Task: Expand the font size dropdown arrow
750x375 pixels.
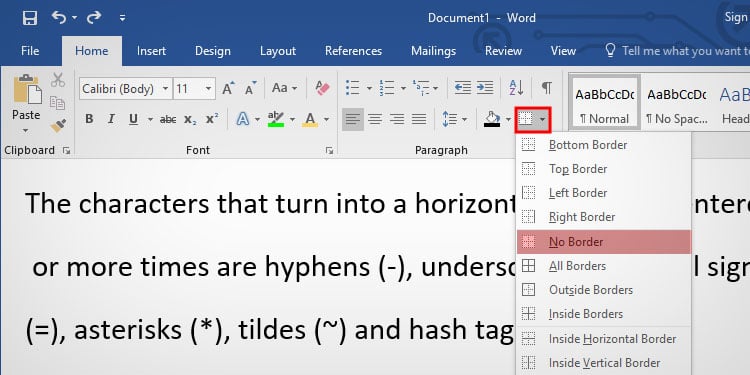Action: pos(208,89)
